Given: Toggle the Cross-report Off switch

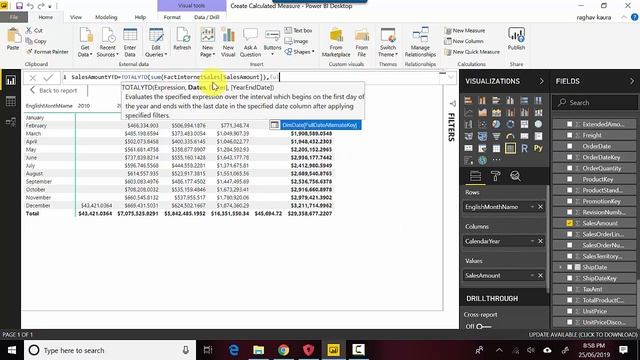Looking at the screenshot, I should coord(483,327).
